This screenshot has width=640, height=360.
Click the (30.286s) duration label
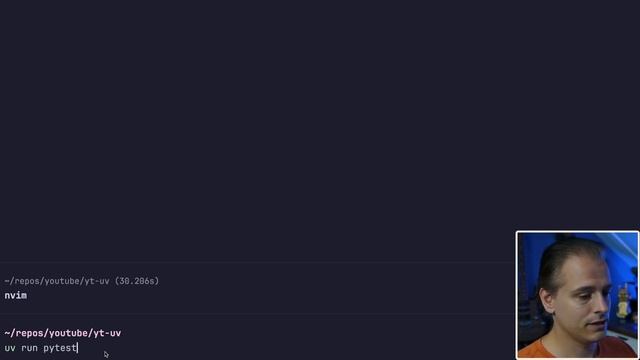(137, 281)
